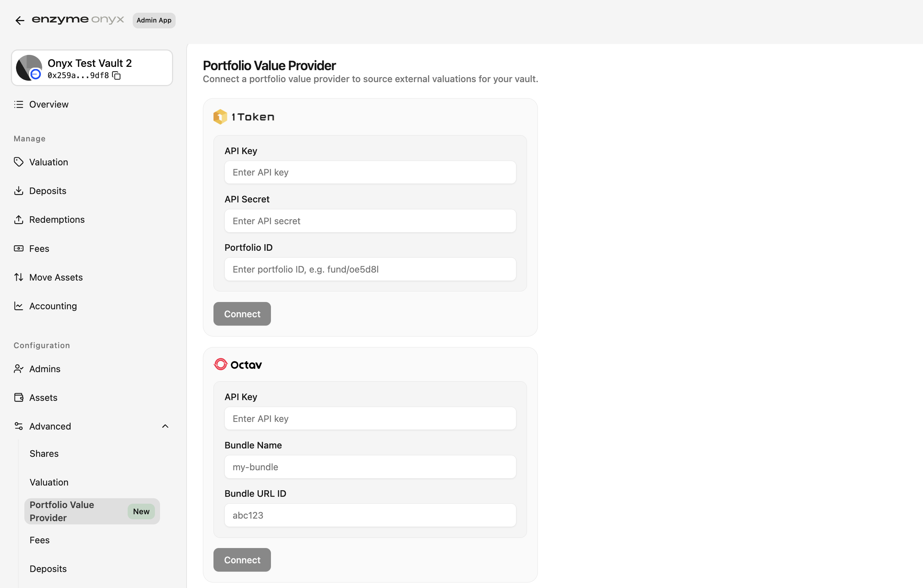
Task: Click the Assets wallet icon
Action: [19, 397]
